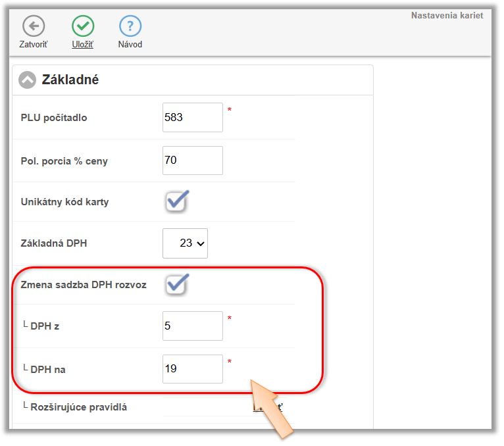Click the Základná DPH label text
The width and height of the screenshot is (504, 446).
coord(54,243)
